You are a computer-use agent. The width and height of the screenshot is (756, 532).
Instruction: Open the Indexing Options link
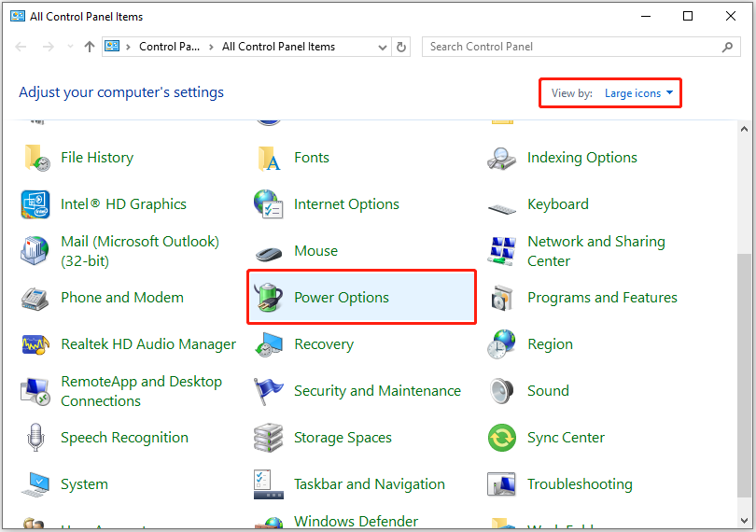(x=582, y=158)
